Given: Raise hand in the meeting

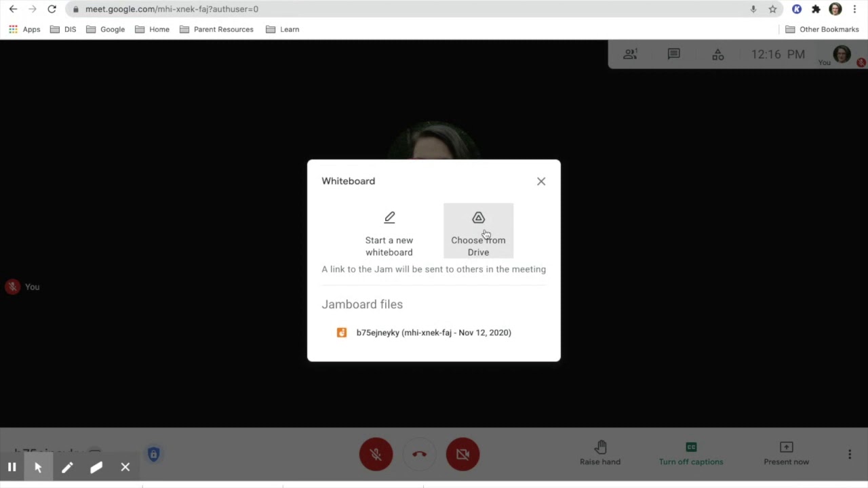Looking at the screenshot, I should pos(600,453).
